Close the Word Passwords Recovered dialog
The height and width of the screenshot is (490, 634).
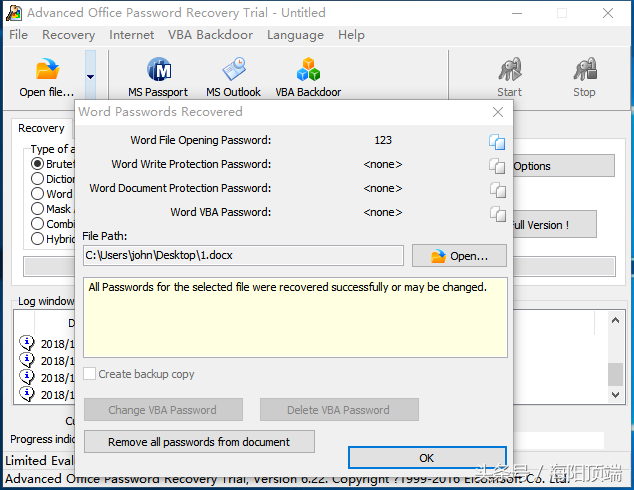click(498, 112)
